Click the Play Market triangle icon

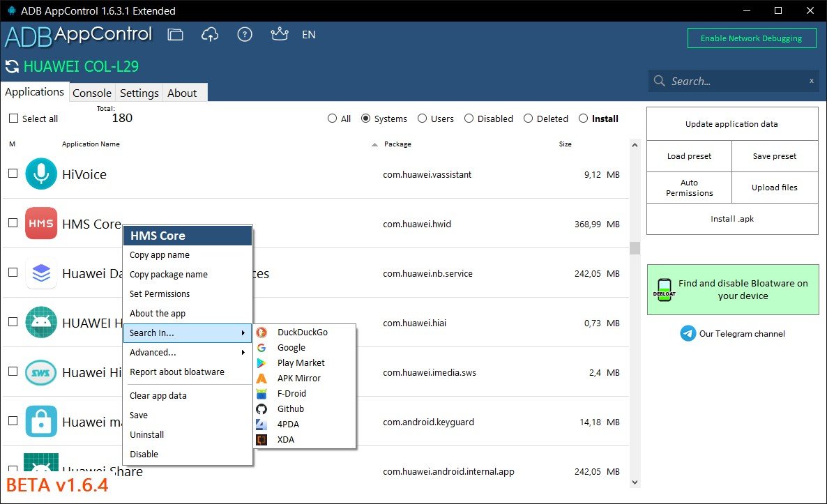click(261, 362)
